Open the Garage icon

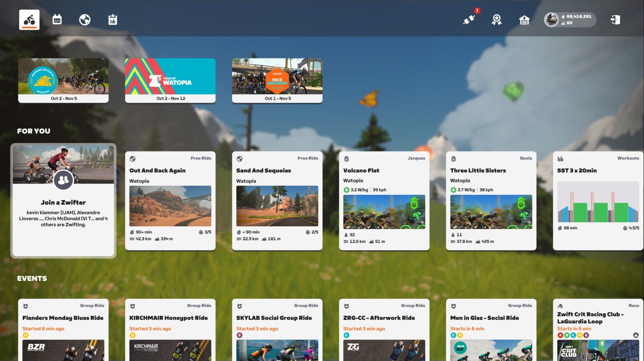pyautogui.click(x=524, y=20)
